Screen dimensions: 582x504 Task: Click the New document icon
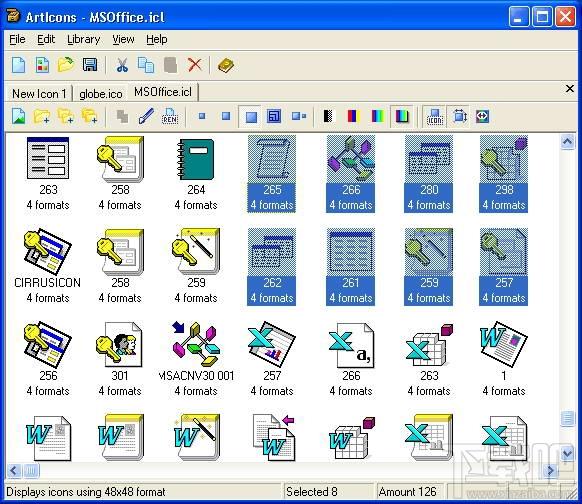(x=19, y=65)
